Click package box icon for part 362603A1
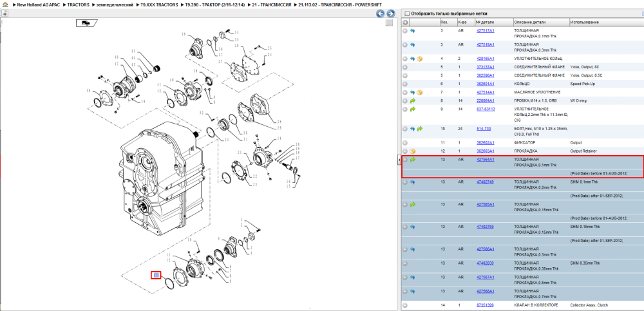Image resolution: width=644 pixels, height=311 pixels. point(412,151)
